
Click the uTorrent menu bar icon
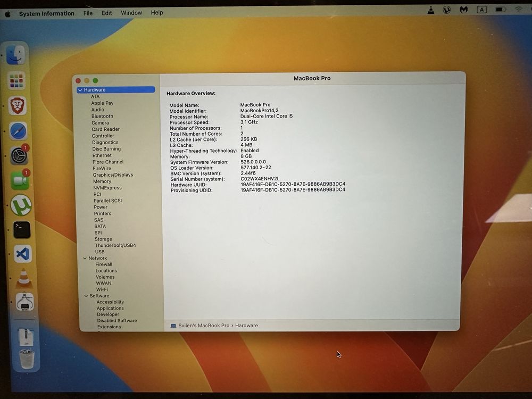(x=447, y=10)
